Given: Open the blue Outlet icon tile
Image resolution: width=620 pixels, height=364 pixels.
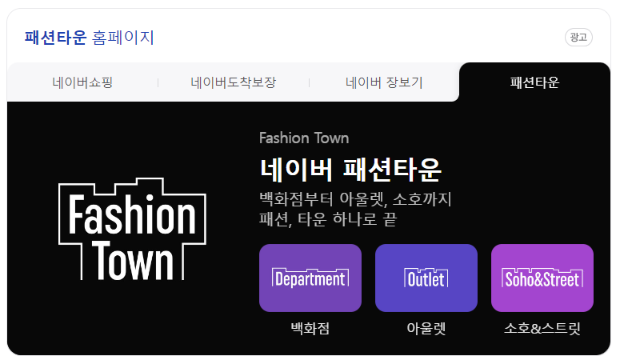Looking at the screenshot, I should (426, 278).
